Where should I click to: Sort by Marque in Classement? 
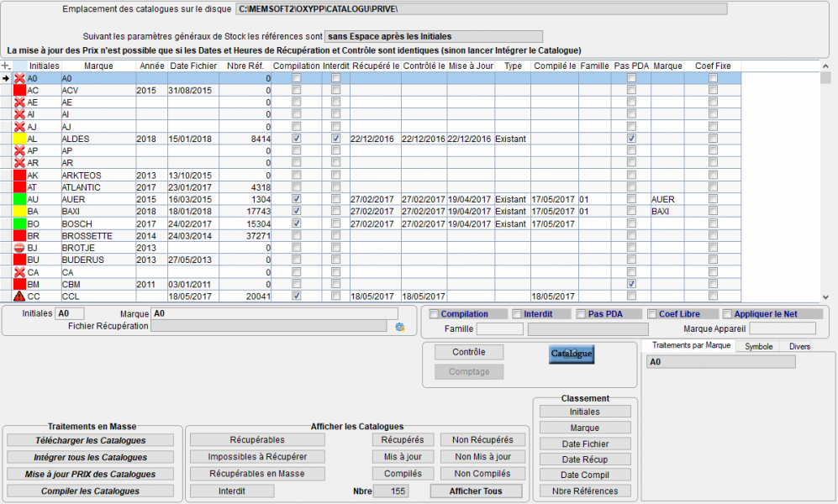click(x=585, y=428)
